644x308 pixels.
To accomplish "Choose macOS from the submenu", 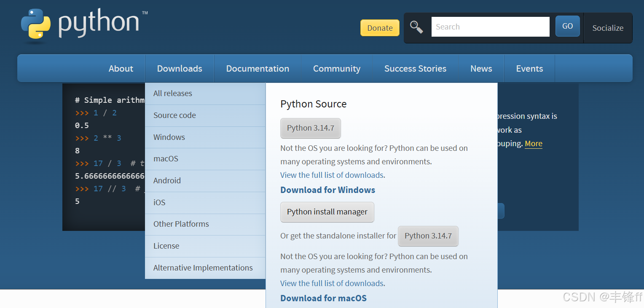I will coord(205,159).
